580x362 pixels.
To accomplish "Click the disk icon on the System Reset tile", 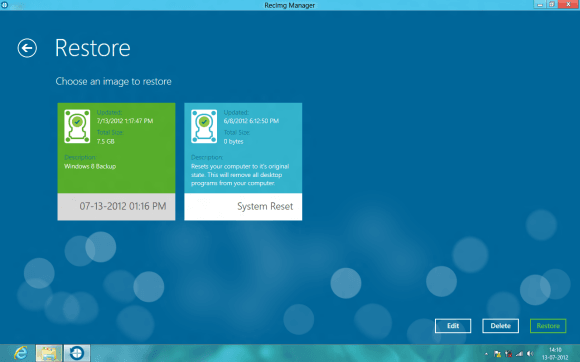I will tap(204, 126).
